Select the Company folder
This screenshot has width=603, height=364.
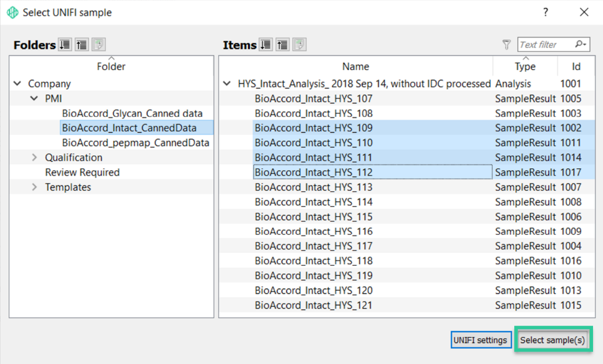(49, 84)
